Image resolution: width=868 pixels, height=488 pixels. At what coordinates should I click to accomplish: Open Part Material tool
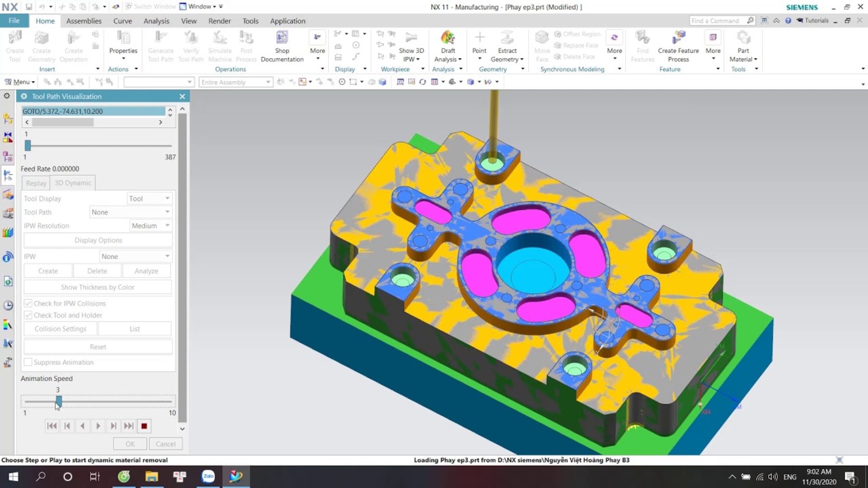(x=743, y=47)
